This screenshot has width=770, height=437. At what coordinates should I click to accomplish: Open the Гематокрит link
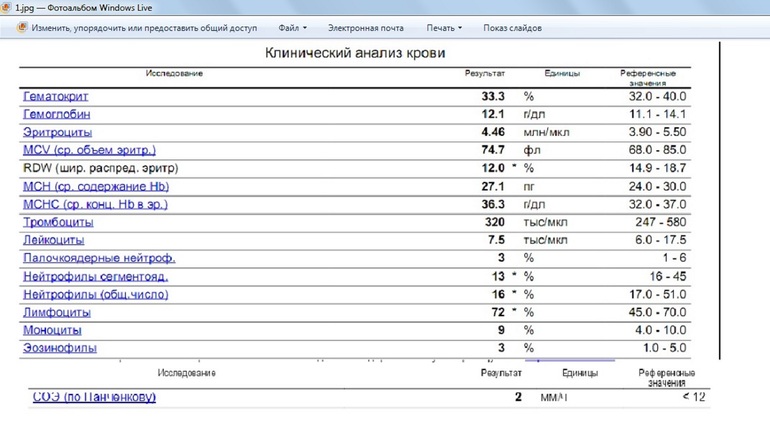pos(55,97)
